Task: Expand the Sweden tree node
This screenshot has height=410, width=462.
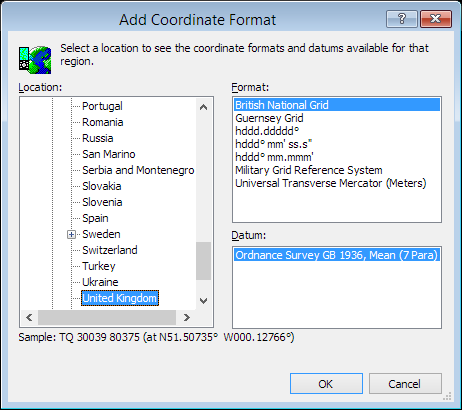Action: (71, 234)
